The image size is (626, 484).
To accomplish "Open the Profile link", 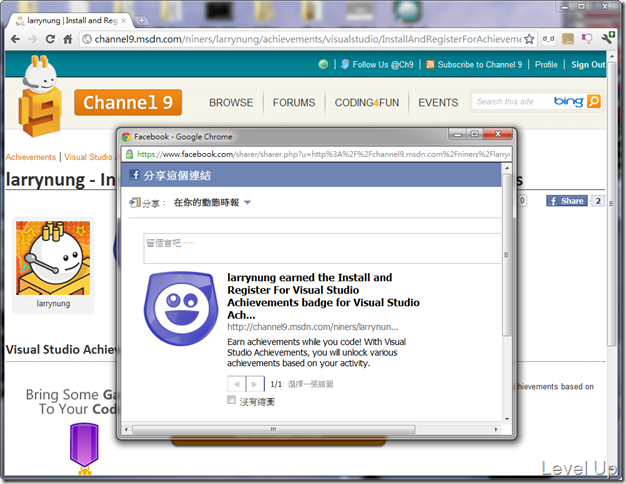I will (x=546, y=64).
